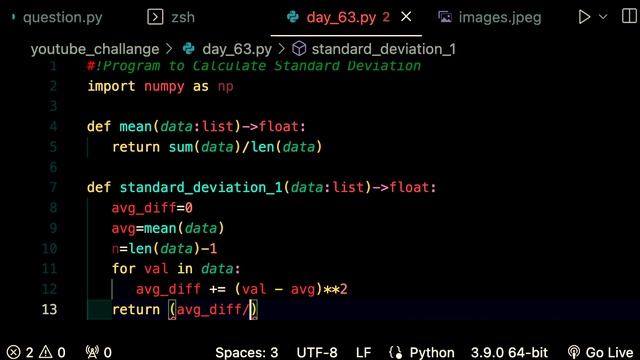The width and height of the screenshot is (640, 360).
Task: Click the warning triangle in status bar
Action: [46, 352]
